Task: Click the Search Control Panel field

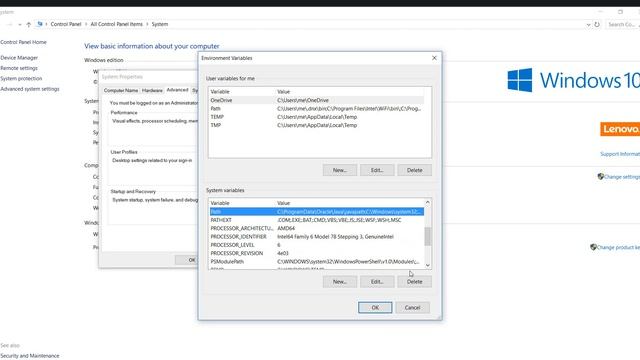Action: pos(623,24)
